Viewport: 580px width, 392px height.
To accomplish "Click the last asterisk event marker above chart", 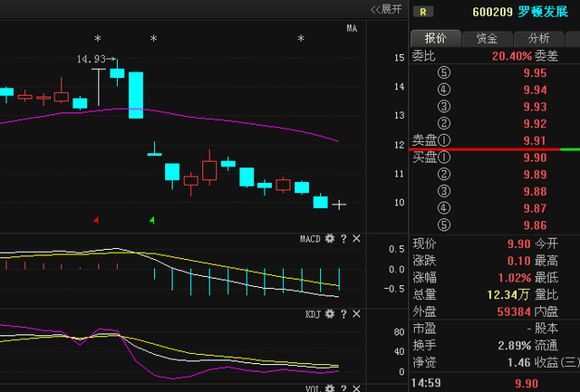I will (301, 38).
